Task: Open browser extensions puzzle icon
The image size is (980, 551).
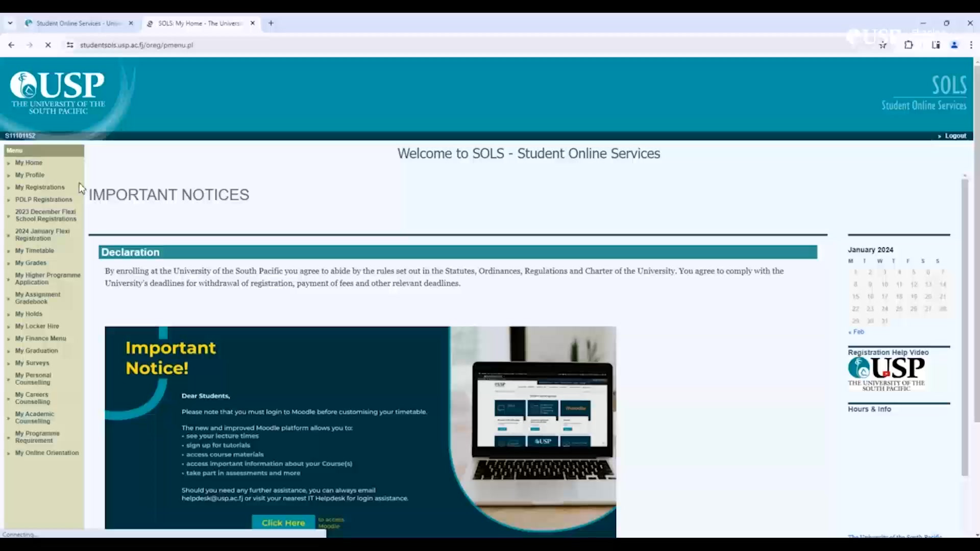Action: [x=909, y=45]
